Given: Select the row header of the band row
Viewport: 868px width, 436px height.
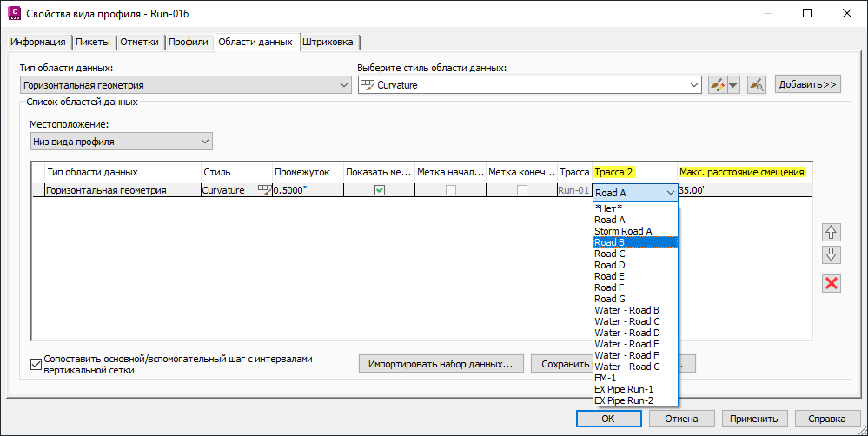Looking at the screenshot, I should point(38,190).
